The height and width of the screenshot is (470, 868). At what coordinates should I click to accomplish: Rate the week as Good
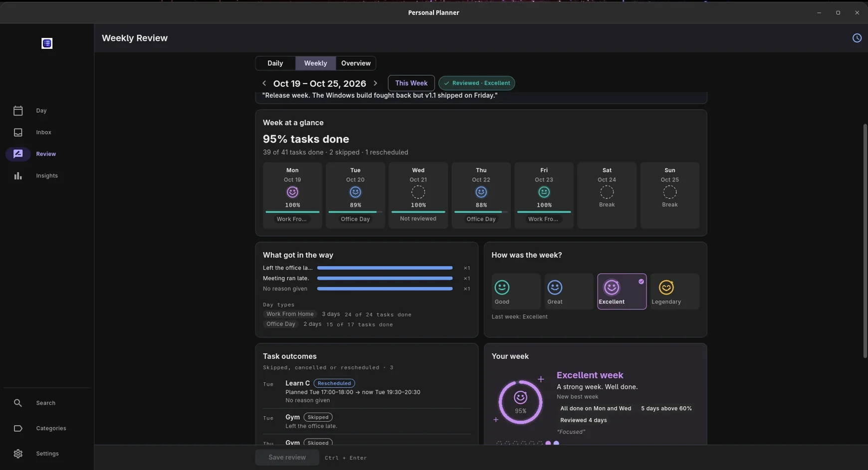pyautogui.click(x=516, y=292)
